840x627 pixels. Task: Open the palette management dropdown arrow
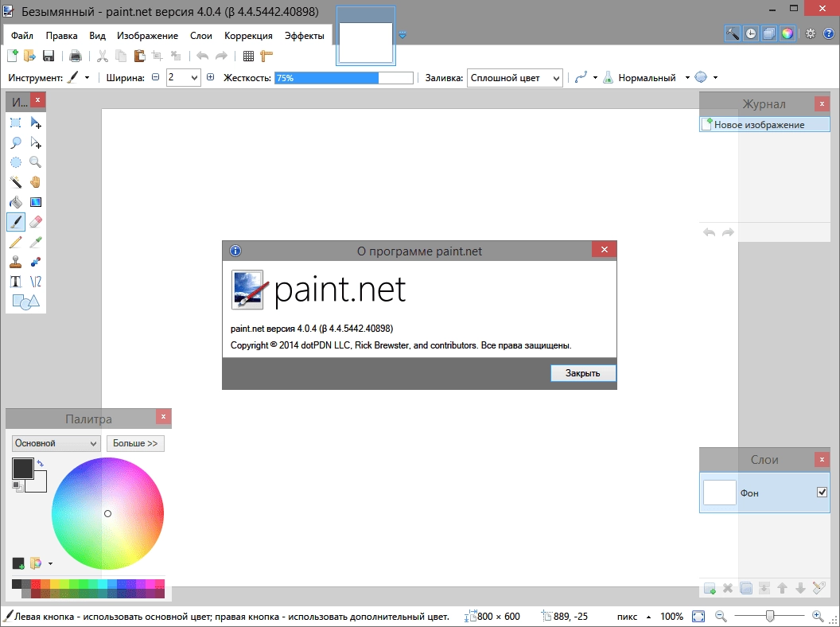[x=50, y=563]
